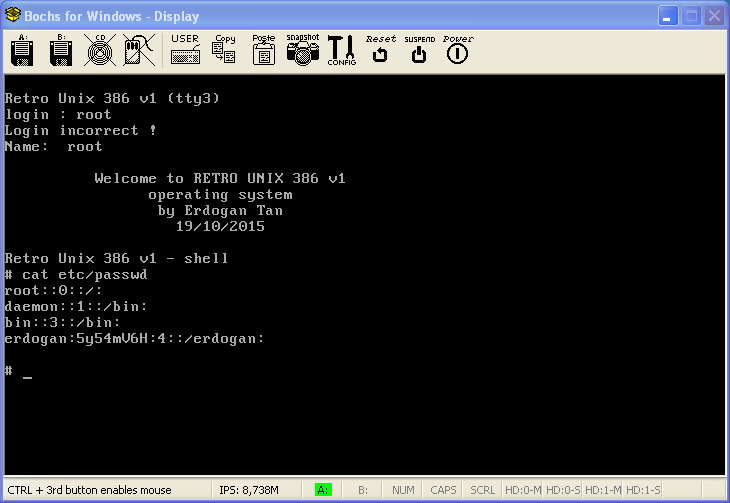This screenshot has height=503, width=730.
Task: Click the IPS counter in status bar
Action: (249, 490)
